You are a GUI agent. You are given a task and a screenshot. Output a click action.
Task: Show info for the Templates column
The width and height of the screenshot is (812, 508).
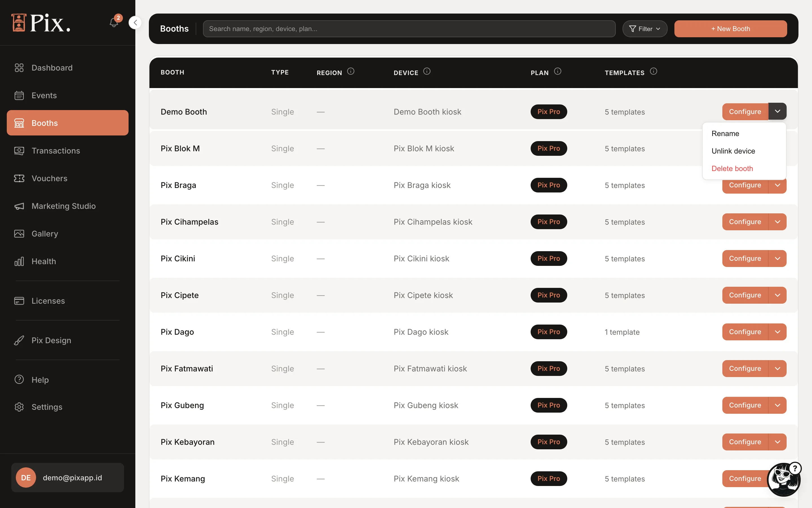click(654, 71)
